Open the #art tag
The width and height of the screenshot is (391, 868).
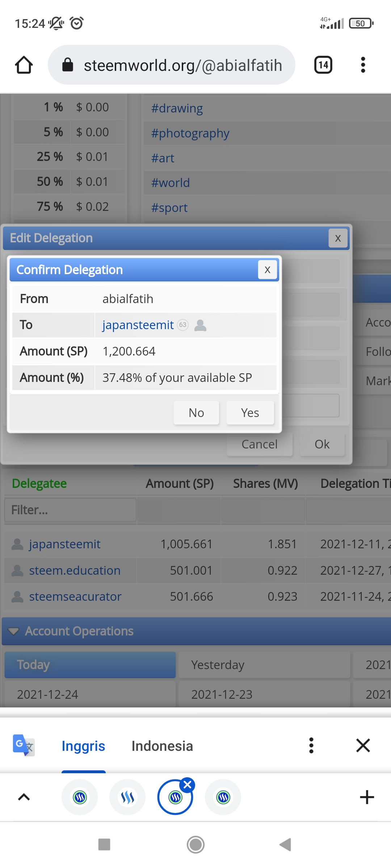tap(163, 158)
